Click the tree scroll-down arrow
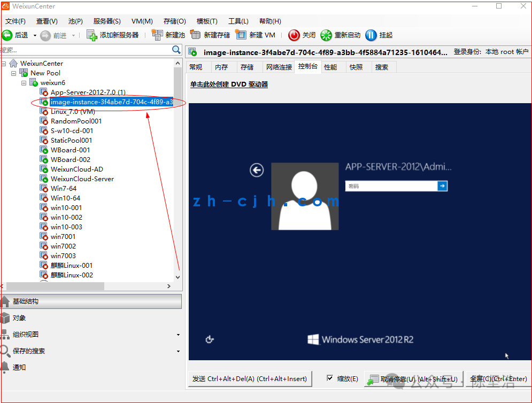The height and width of the screenshot is (403, 532). (x=178, y=277)
